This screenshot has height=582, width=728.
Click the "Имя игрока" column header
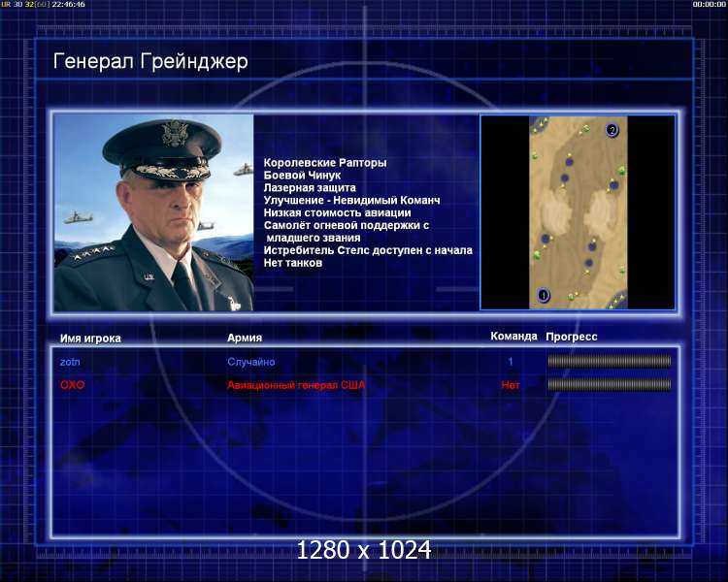90,339
